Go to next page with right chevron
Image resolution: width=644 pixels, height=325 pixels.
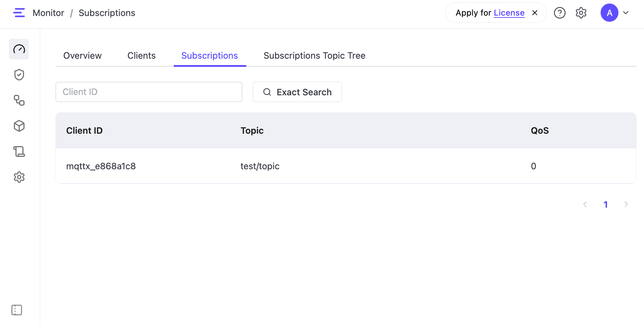coord(626,204)
